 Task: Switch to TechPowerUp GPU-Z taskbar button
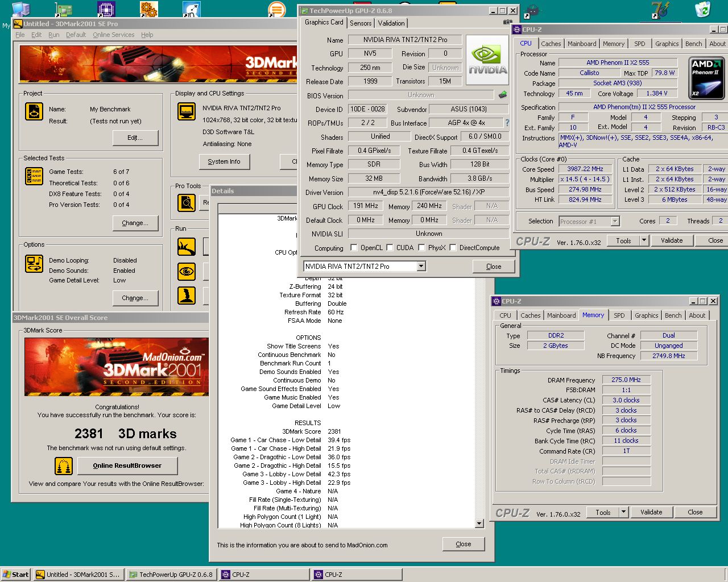pyautogui.click(x=172, y=575)
